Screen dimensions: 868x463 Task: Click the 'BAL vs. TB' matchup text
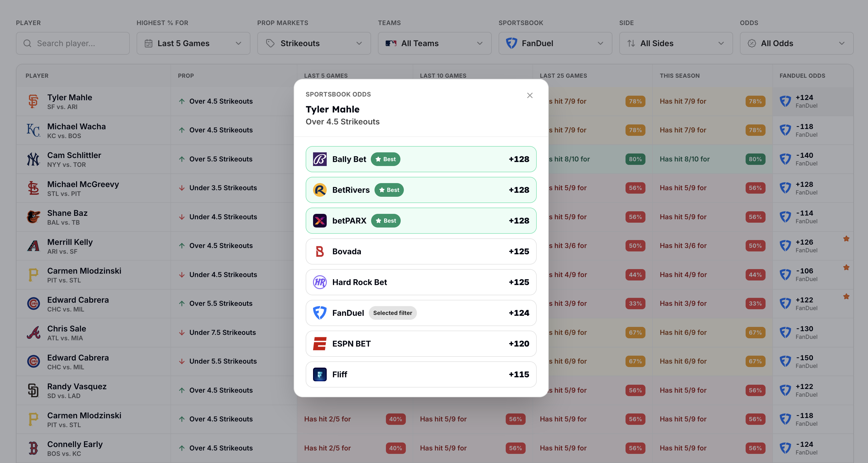(x=63, y=223)
